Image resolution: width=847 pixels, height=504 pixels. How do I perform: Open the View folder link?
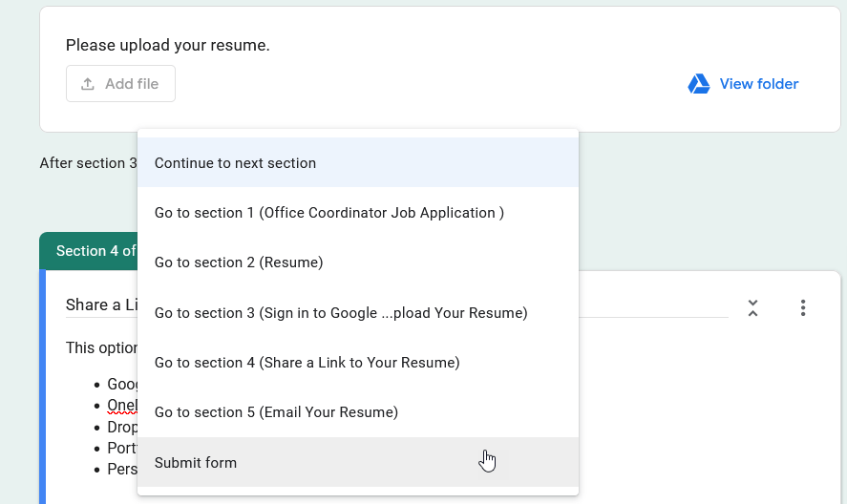point(758,84)
